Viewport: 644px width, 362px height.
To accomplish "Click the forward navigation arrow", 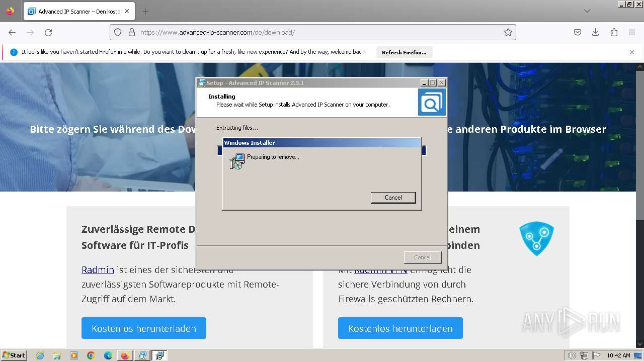I will tap(30, 32).
